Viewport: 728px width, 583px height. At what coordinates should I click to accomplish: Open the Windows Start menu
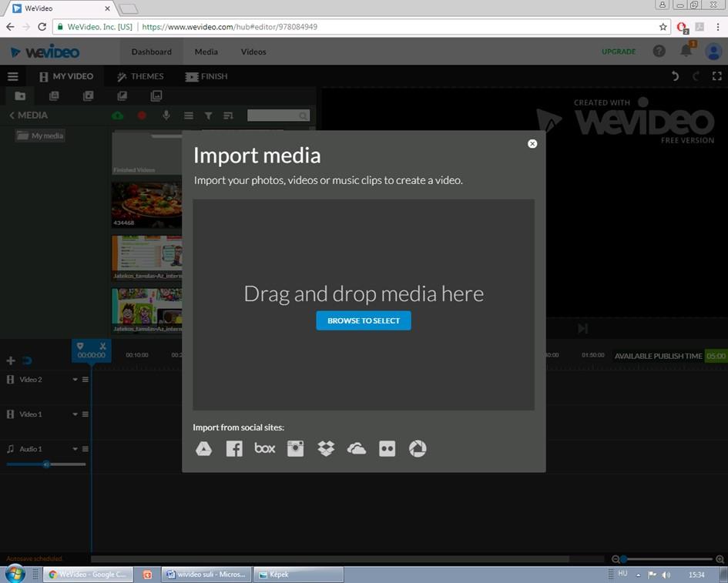coord(15,575)
